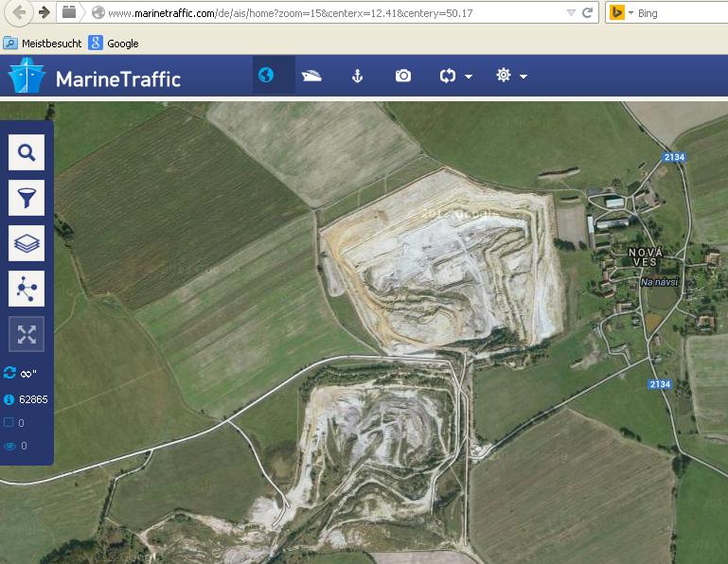Expand the services cycle-arrows dropdown
The width and height of the screenshot is (728, 564).
pyautogui.click(x=456, y=76)
